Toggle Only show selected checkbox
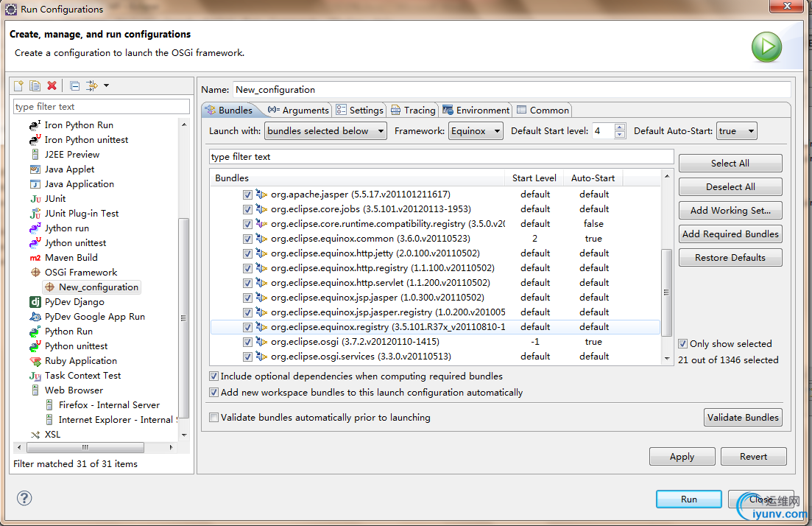This screenshot has width=812, height=526. point(683,343)
